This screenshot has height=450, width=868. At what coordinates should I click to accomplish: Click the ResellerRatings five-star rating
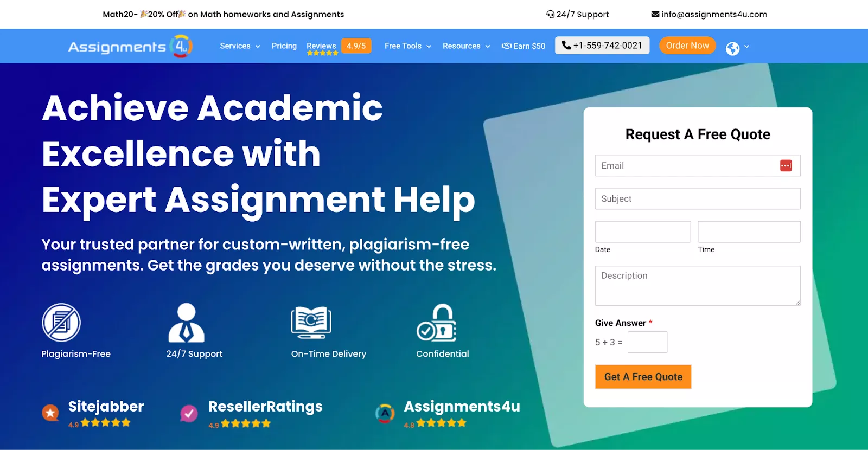tap(246, 423)
